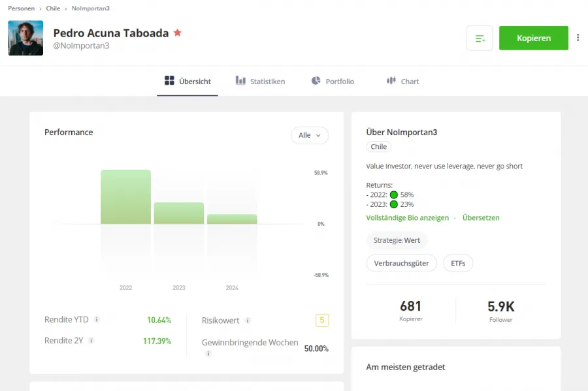Switch to the Statistiken tab
Image resolution: width=588 pixels, height=391 pixels.
[x=260, y=81]
